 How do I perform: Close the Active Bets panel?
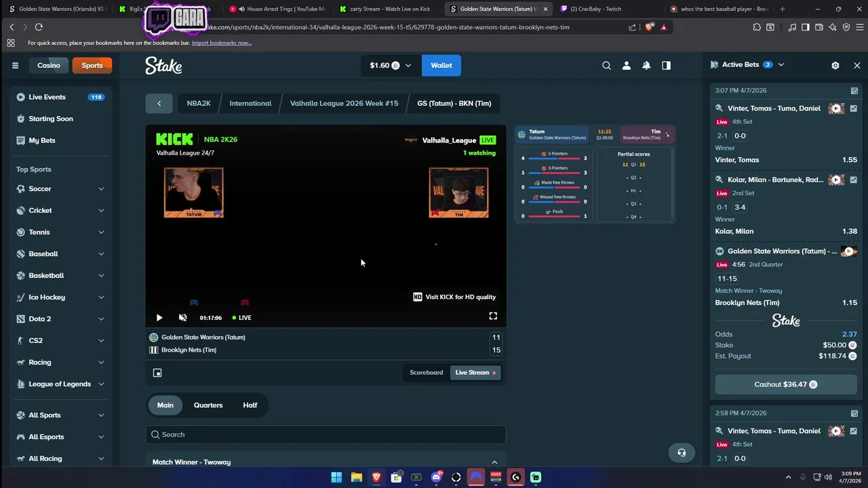pos(857,65)
